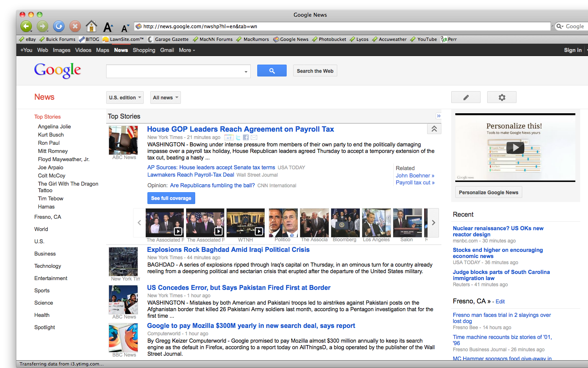Screen dimensions: 588x368
Task: Show previous images with the carousel left arrow
Action: [139, 222]
